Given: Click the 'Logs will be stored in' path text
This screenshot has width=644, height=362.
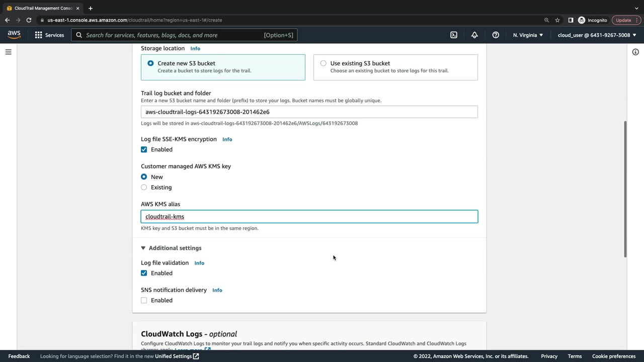Looking at the screenshot, I should pyautogui.click(x=249, y=123).
